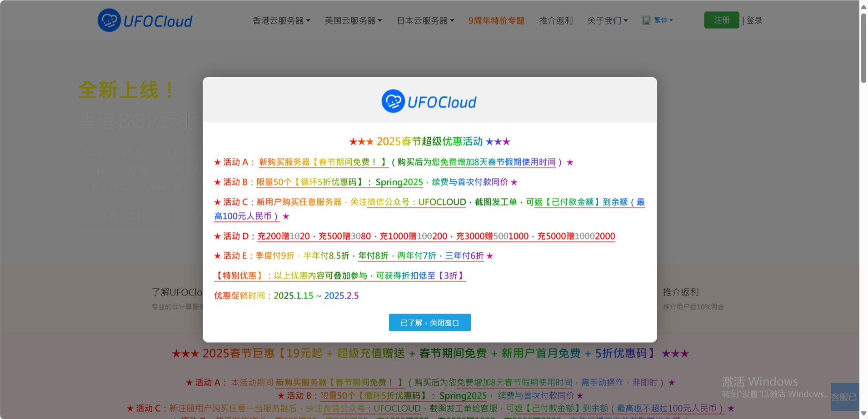Click the green 注册 button

722,20
